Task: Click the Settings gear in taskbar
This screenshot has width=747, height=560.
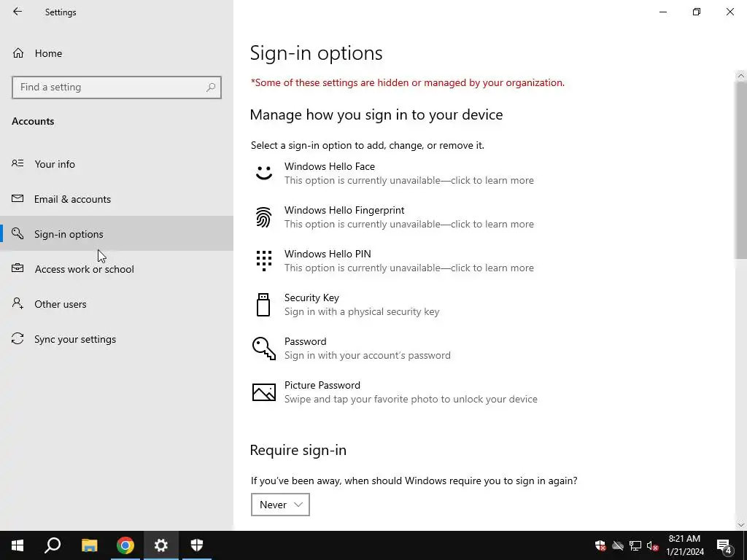Action: pyautogui.click(x=161, y=545)
